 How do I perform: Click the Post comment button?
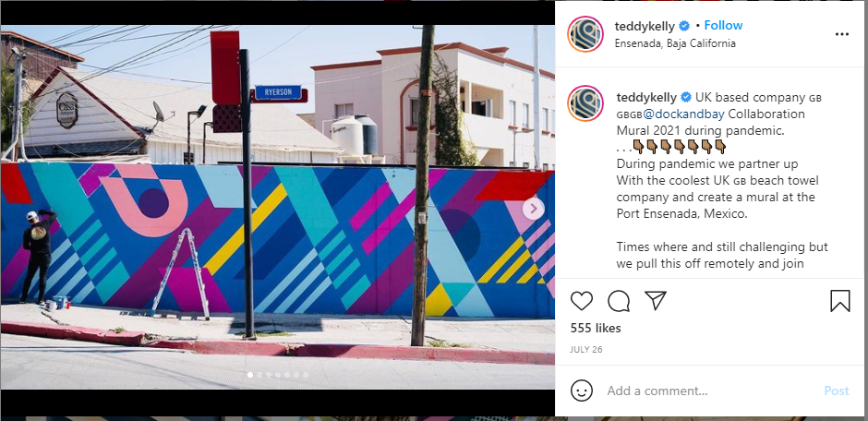click(x=836, y=391)
